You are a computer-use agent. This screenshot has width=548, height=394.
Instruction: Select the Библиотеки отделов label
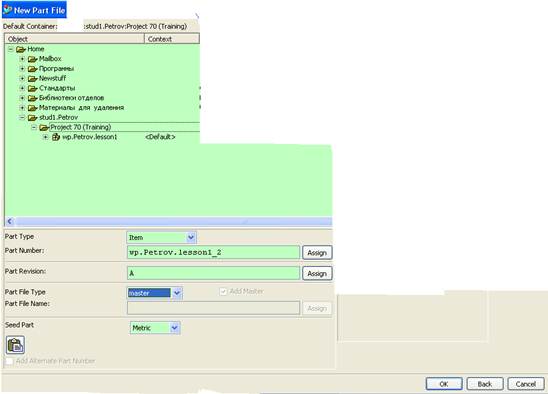pyautogui.click(x=72, y=98)
